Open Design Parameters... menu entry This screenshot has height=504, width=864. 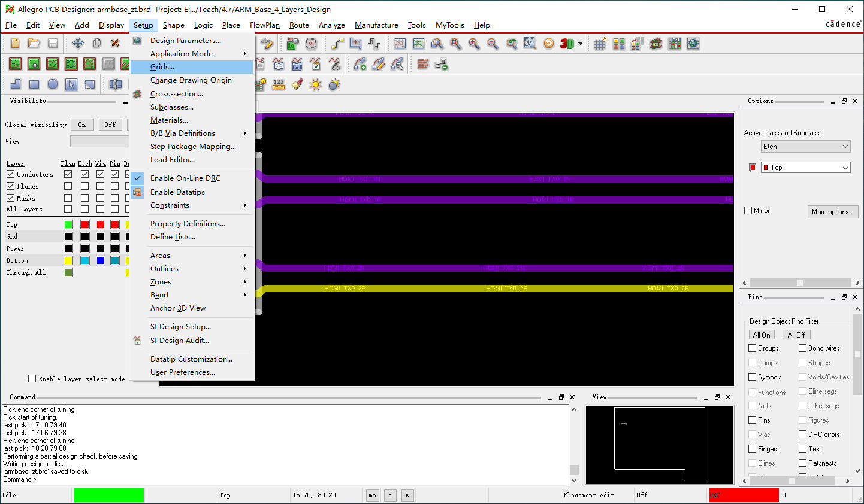192,41
